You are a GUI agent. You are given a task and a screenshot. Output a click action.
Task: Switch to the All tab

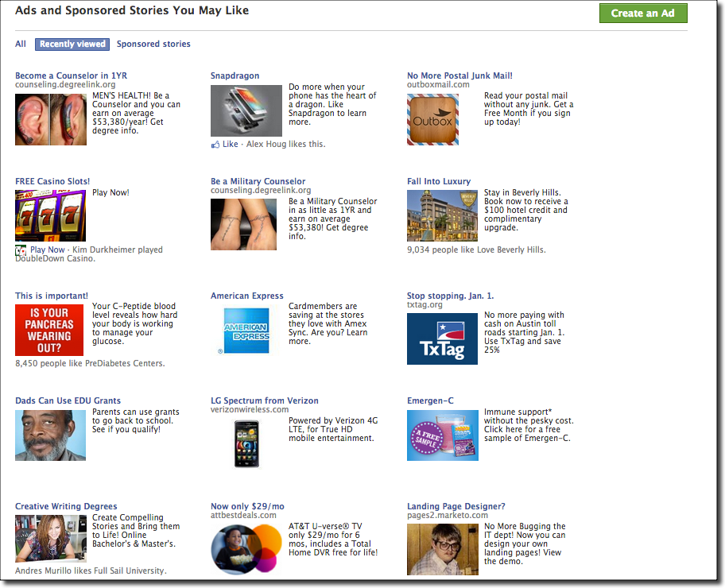click(x=21, y=44)
